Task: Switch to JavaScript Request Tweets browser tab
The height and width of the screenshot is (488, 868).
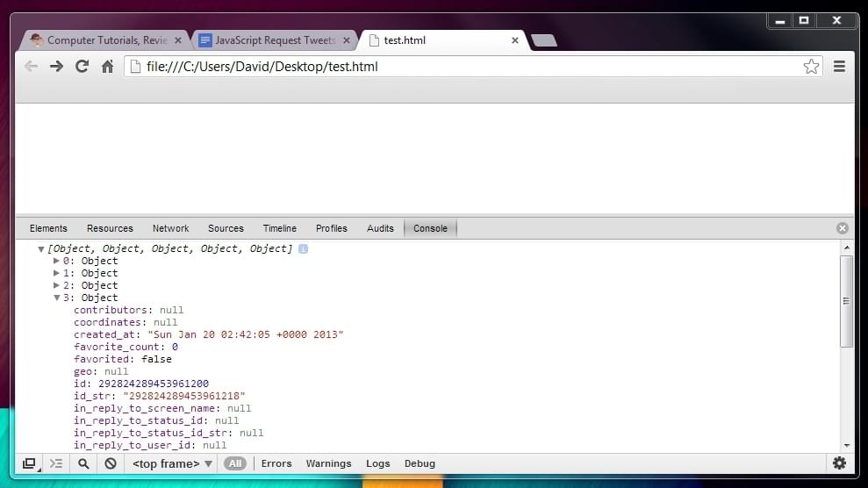Action: (x=275, y=40)
